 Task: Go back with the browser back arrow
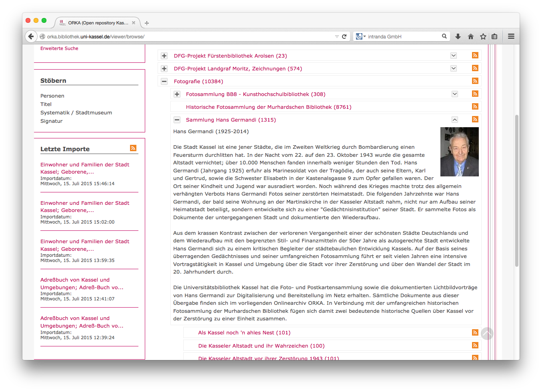pos(31,36)
